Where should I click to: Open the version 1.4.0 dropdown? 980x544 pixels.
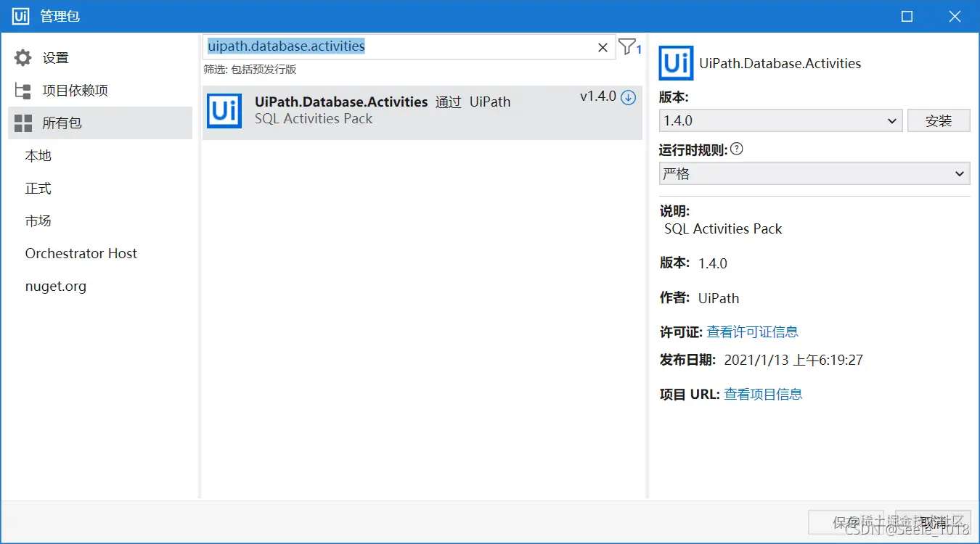780,120
